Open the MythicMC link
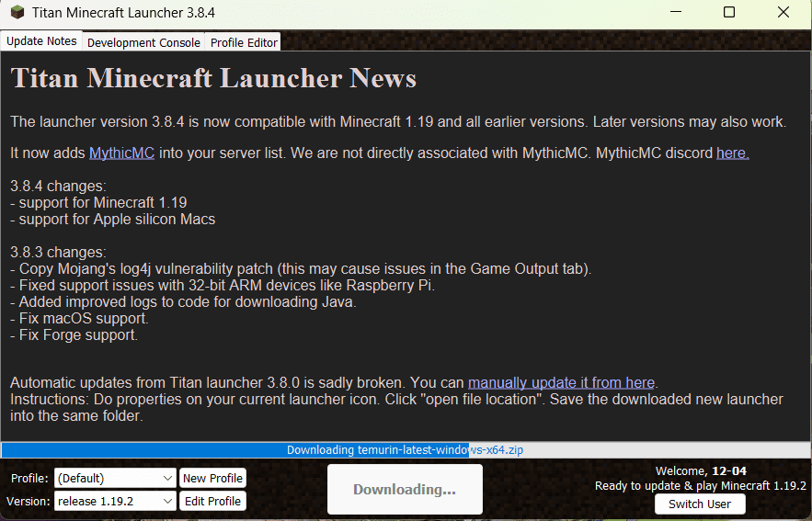 pyautogui.click(x=121, y=153)
